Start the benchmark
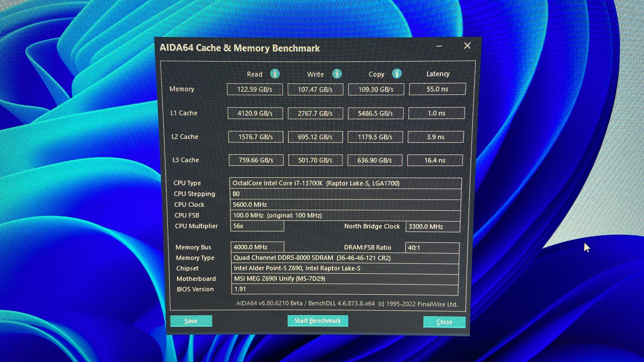 tap(318, 321)
